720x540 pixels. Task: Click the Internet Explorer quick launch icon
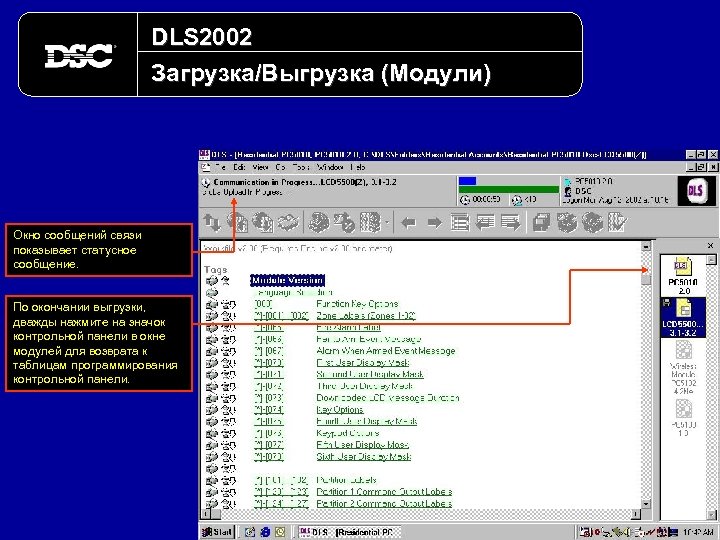pos(265,532)
